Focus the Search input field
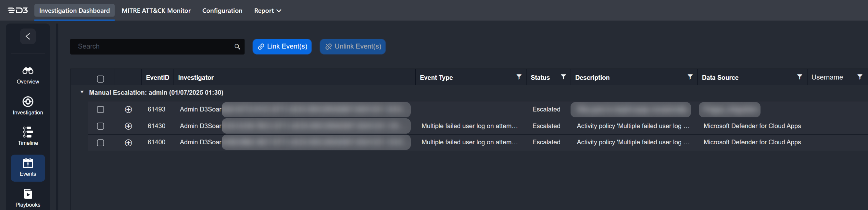 [152, 46]
